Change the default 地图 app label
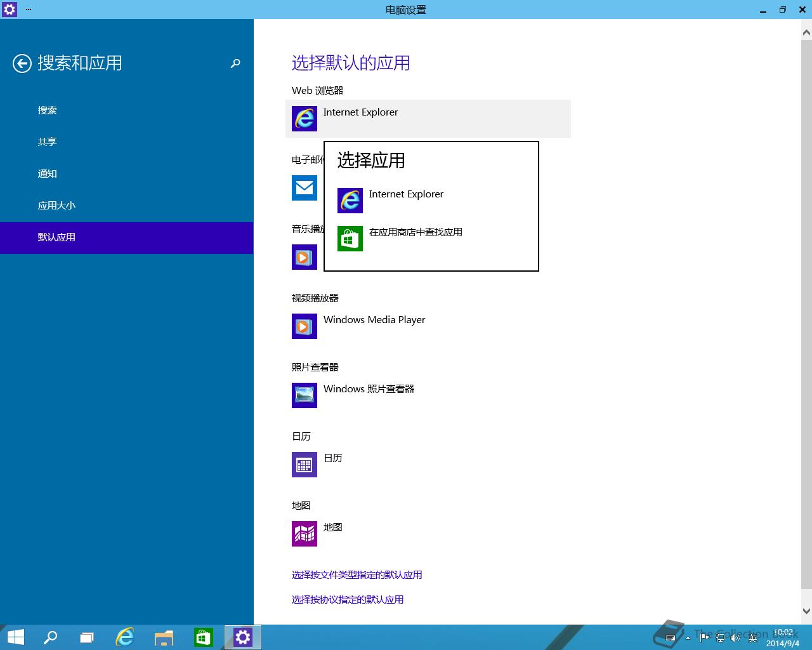812x650 pixels. 333,527
